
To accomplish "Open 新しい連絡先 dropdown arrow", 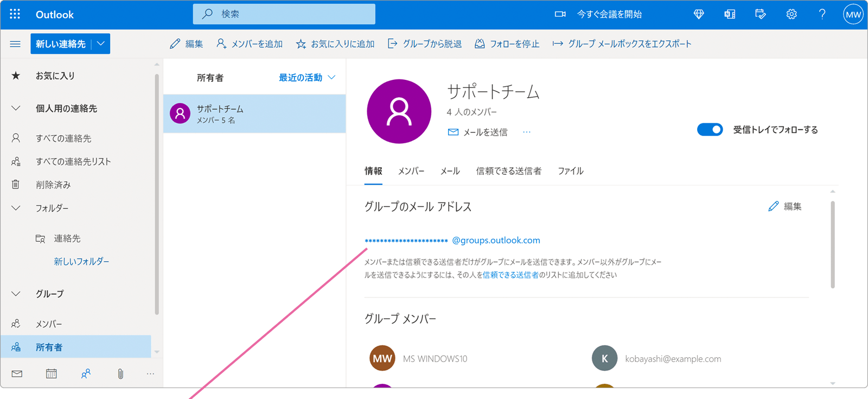I will pos(101,44).
